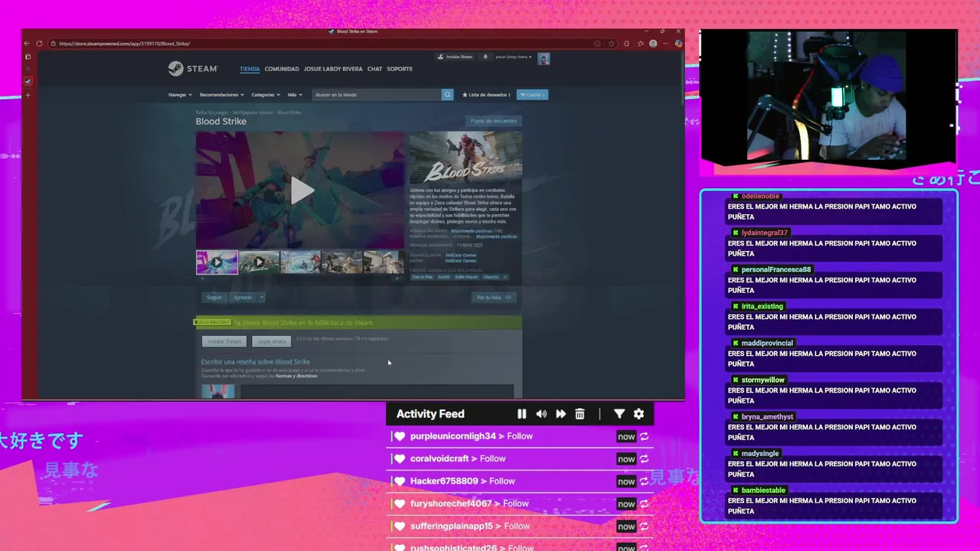
Task: Replay the furyshorechef4067 follow alert
Action: pos(644,504)
